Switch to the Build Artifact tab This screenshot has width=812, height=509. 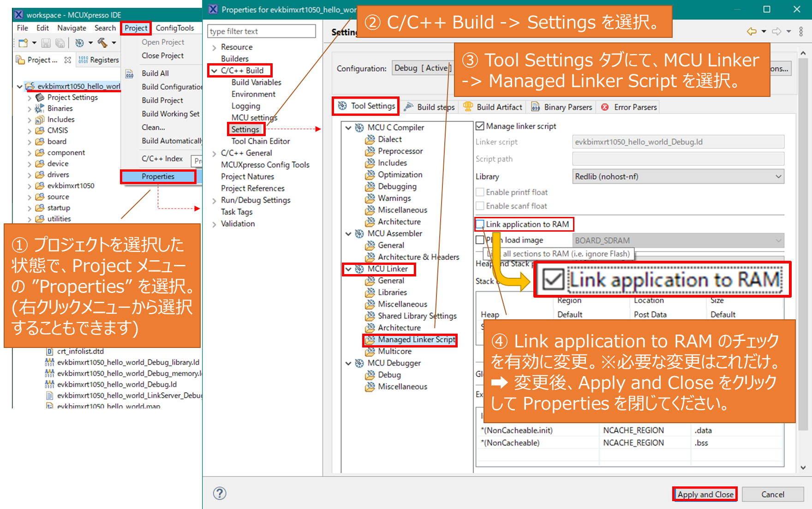pos(499,107)
